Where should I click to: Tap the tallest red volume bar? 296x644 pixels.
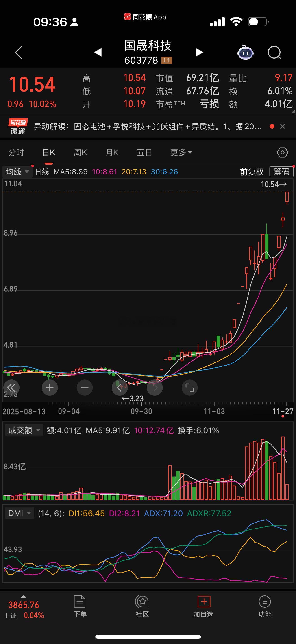point(283,468)
